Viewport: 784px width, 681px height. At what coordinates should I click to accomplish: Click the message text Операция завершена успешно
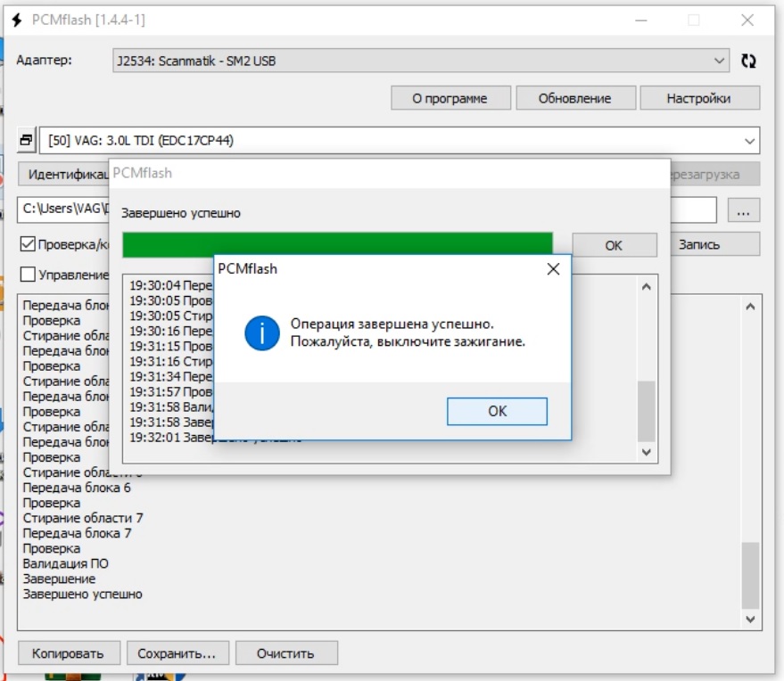[x=392, y=324]
